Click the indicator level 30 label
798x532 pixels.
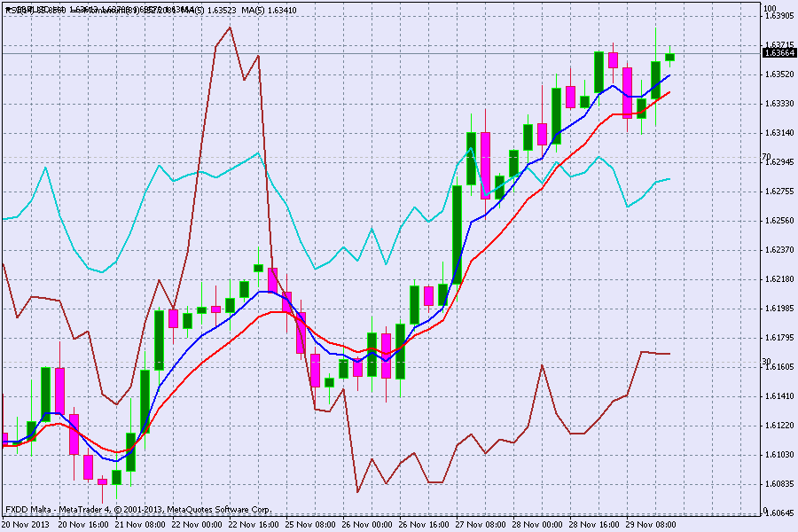(766, 362)
